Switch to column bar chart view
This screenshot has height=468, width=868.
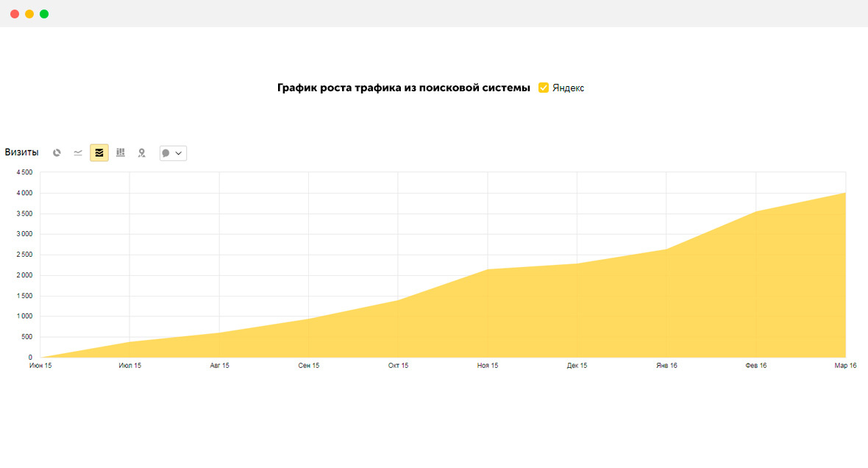[x=121, y=152]
